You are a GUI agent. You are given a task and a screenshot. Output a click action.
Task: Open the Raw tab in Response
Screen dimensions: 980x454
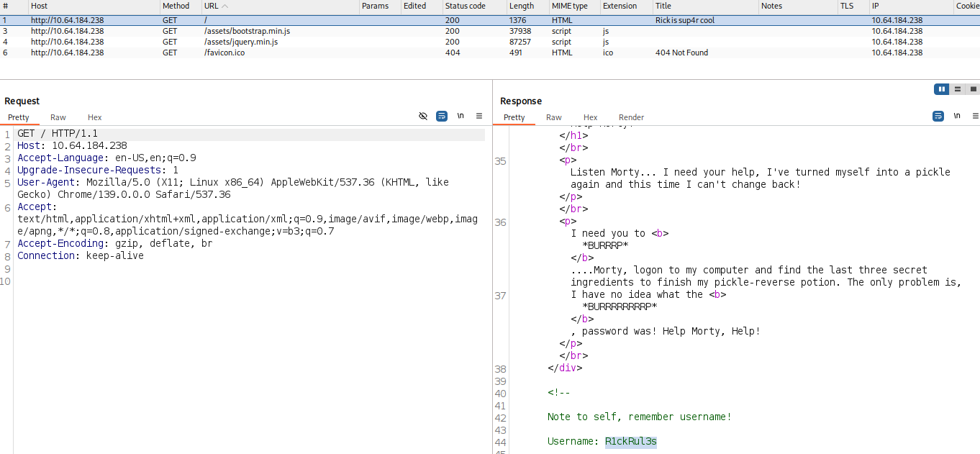554,117
